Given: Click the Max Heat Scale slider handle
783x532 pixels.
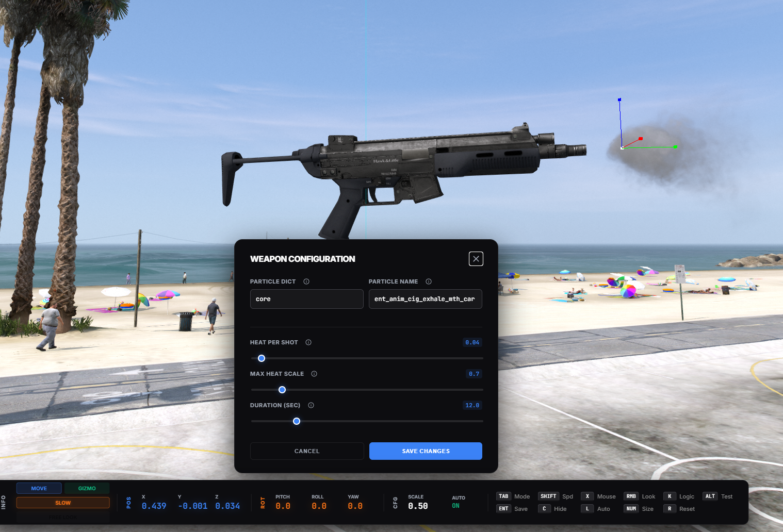Looking at the screenshot, I should 282,390.
